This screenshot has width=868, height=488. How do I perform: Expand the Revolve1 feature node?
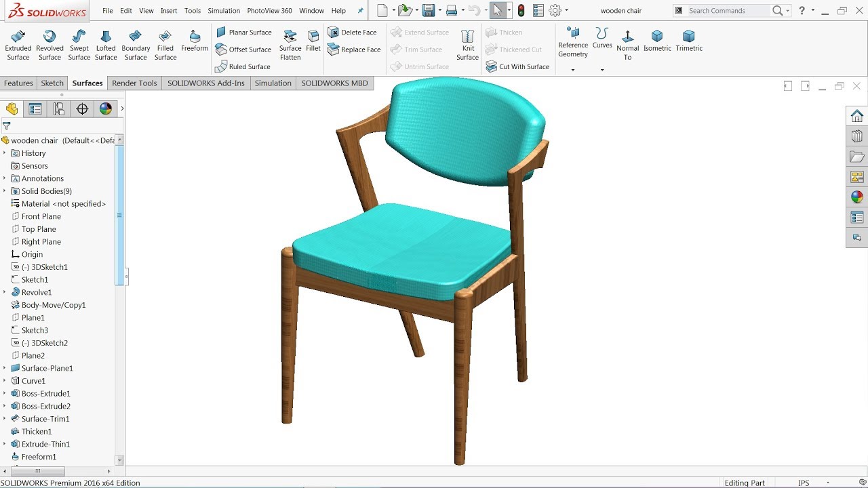pyautogui.click(x=5, y=292)
